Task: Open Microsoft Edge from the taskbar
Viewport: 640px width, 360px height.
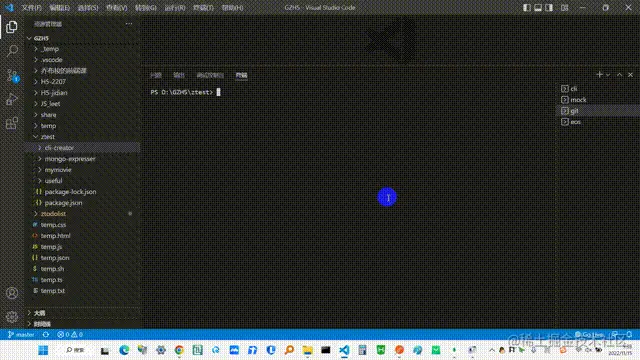Action: click(x=124, y=350)
